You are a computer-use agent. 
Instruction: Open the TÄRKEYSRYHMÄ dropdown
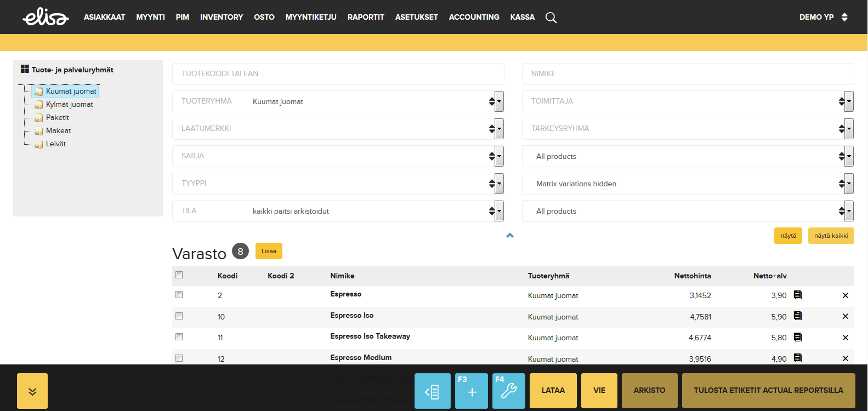(x=688, y=129)
